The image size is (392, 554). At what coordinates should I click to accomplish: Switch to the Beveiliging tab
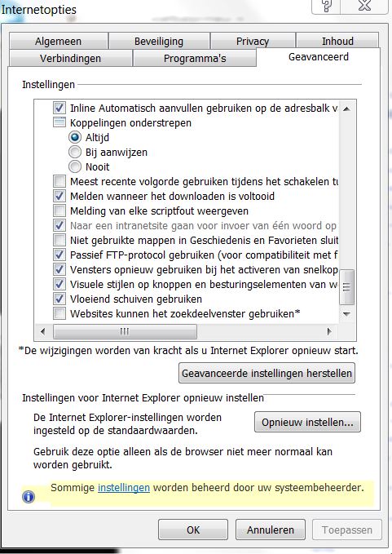[x=159, y=41]
